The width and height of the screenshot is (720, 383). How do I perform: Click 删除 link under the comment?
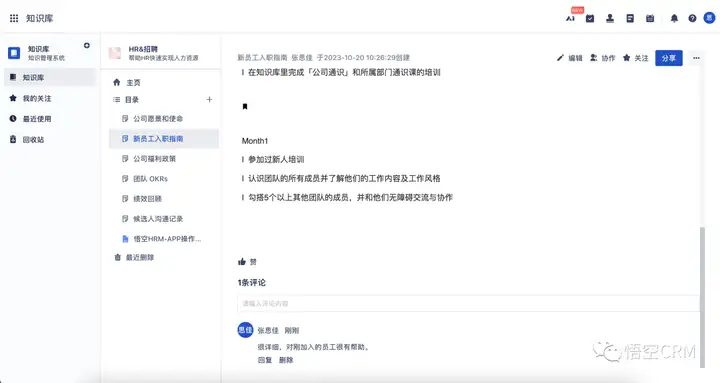[286, 360]
